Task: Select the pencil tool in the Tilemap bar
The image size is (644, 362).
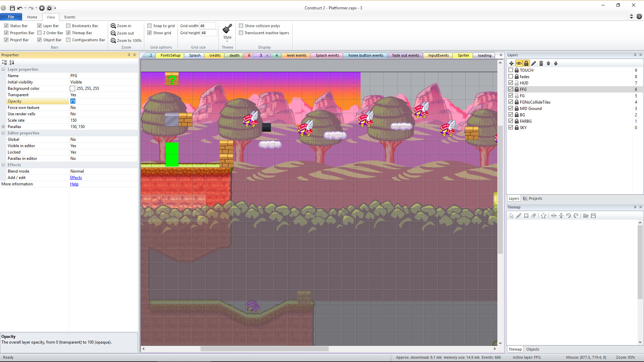Action: [519, 216]
